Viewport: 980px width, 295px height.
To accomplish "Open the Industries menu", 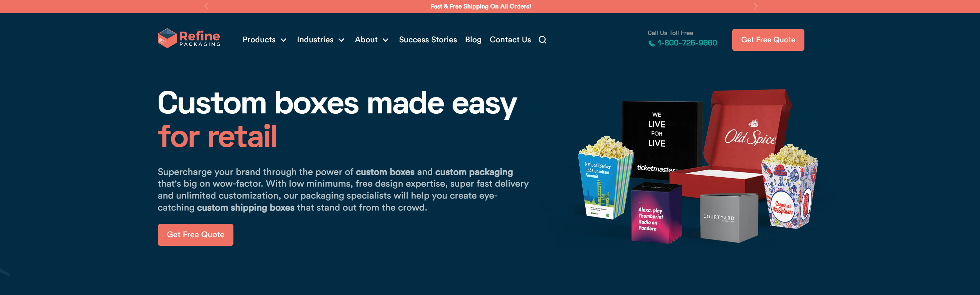I will pyautogui.click(x=315, y=40).
